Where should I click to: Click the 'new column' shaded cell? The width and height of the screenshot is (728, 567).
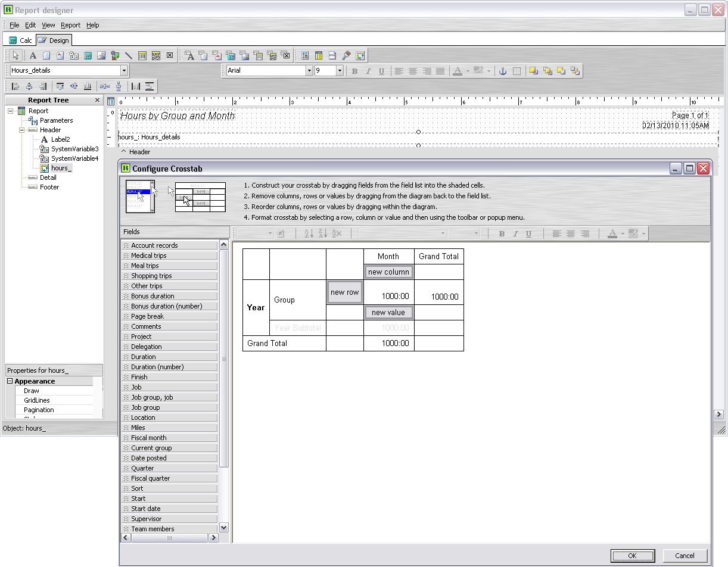[x=388, y=272]
